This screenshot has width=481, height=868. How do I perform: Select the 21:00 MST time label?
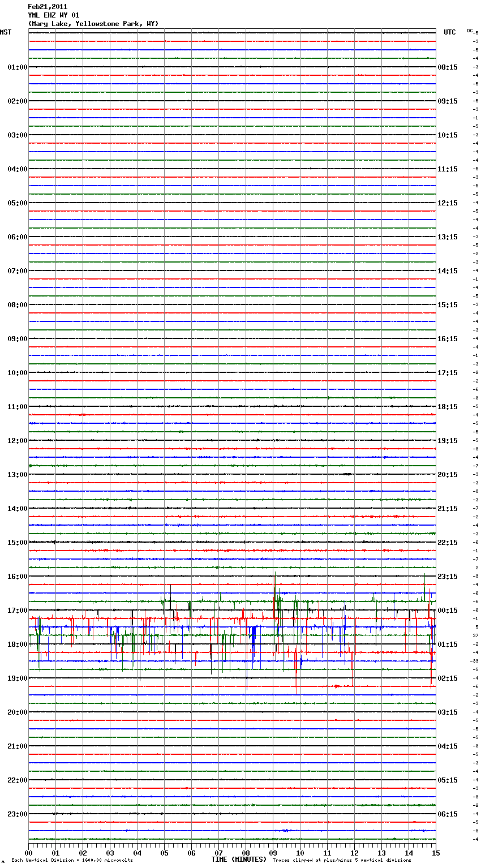(18, 746)
